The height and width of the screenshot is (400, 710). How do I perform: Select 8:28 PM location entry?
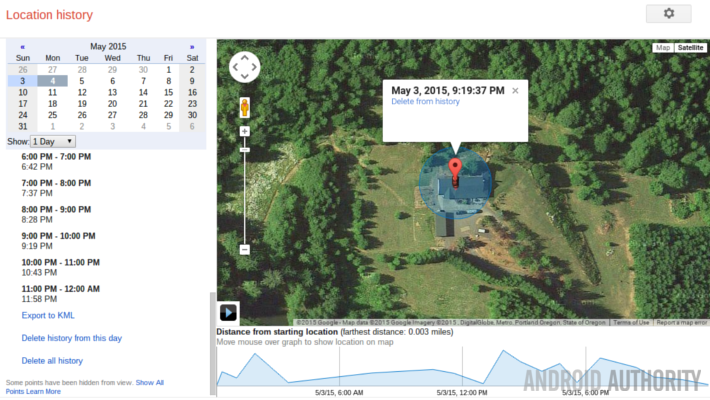[x=37, y=219]
